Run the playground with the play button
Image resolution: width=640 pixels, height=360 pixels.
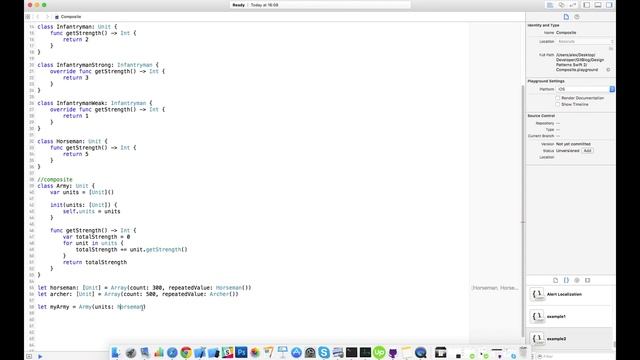40,356
